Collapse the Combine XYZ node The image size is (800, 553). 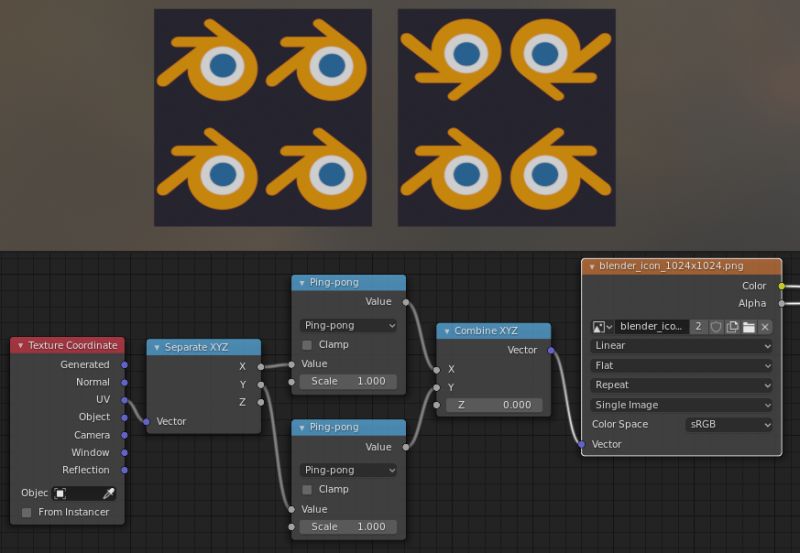pyautogui.click(x=446, y=331)
